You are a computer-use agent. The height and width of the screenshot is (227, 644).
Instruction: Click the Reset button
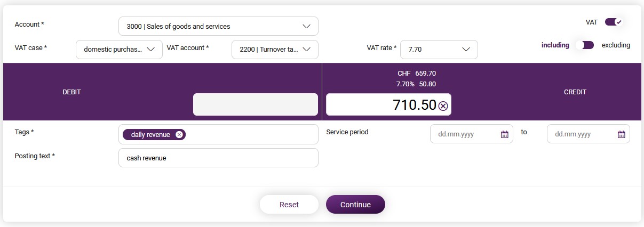(x=289, y=205)
